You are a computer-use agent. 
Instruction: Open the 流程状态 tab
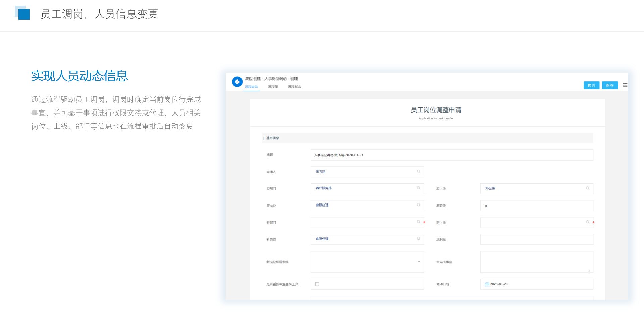click(x=294, y=87)
